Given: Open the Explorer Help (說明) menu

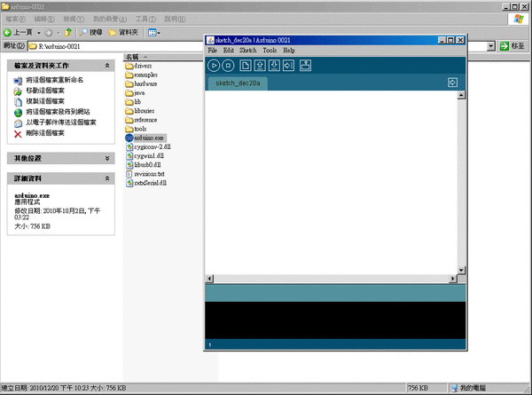Looking at the screenshot, I should pyautogui.click(x=175, y=19).
